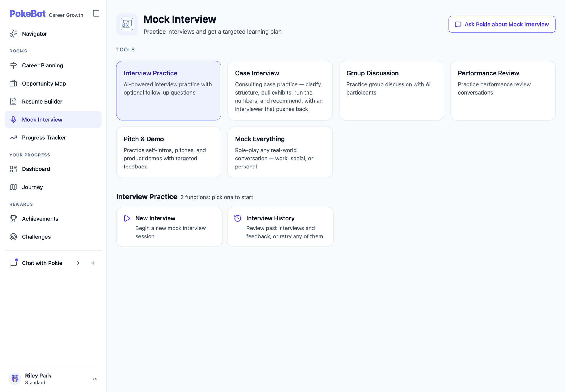Click the Riley Park name
565x392 pixels.
pos(38,376)
